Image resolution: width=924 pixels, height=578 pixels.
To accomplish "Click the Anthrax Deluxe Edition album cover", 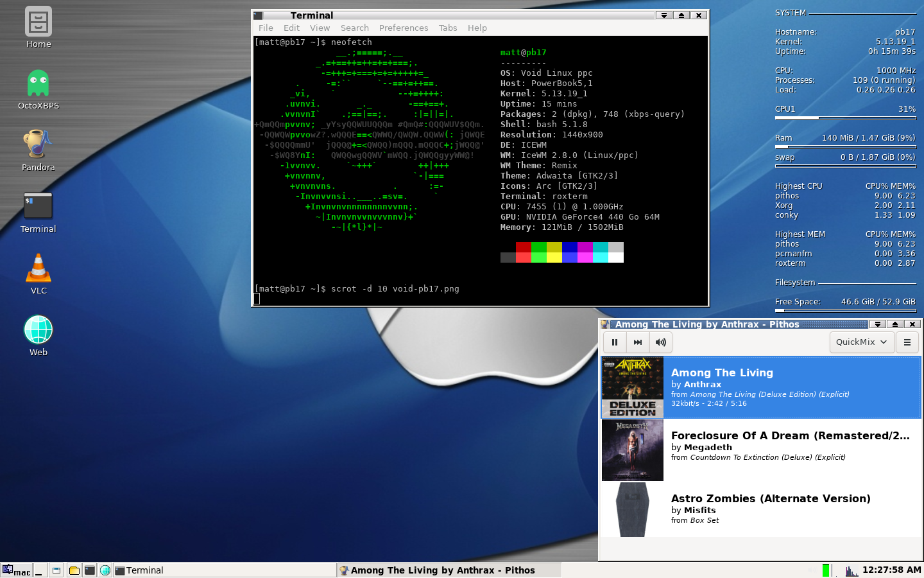I will click(633, 387).
